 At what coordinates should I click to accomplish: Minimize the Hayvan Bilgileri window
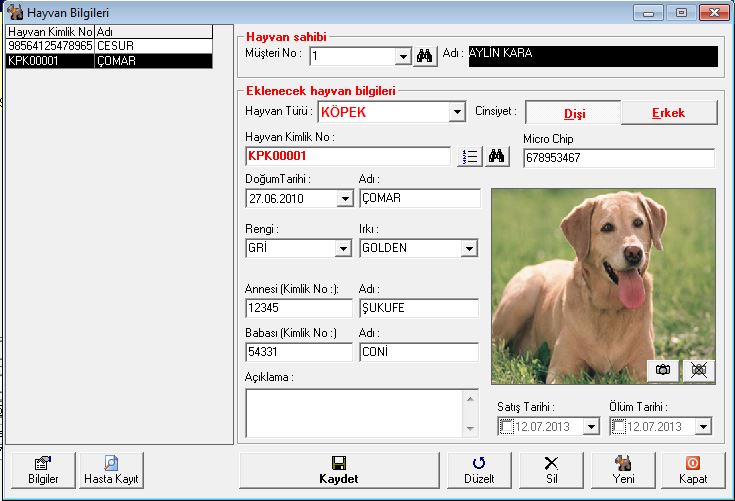click(x=648, y=13)
